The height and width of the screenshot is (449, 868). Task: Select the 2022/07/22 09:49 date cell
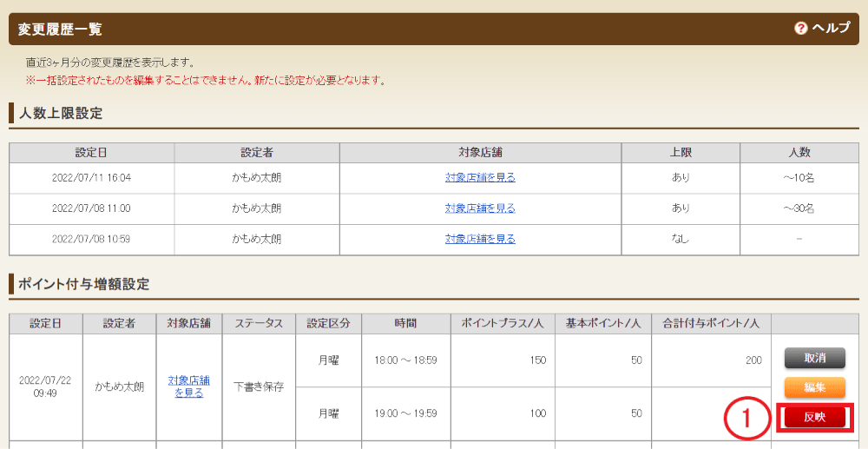46,387
